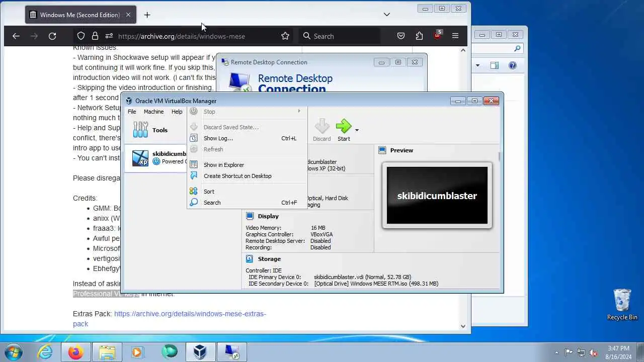Click the magnifier icon beside Search entry

[x=194, y=203]
